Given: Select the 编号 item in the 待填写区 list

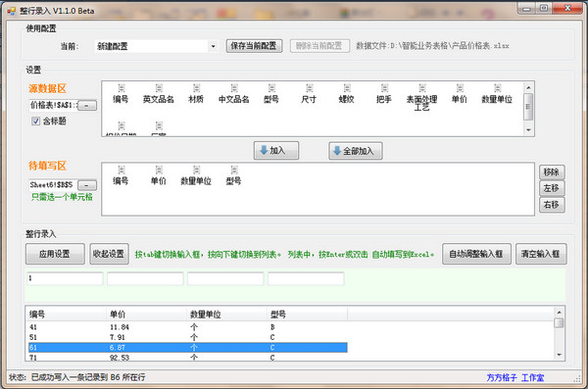Looking at the screenshot, I should [x=121, y=175].
